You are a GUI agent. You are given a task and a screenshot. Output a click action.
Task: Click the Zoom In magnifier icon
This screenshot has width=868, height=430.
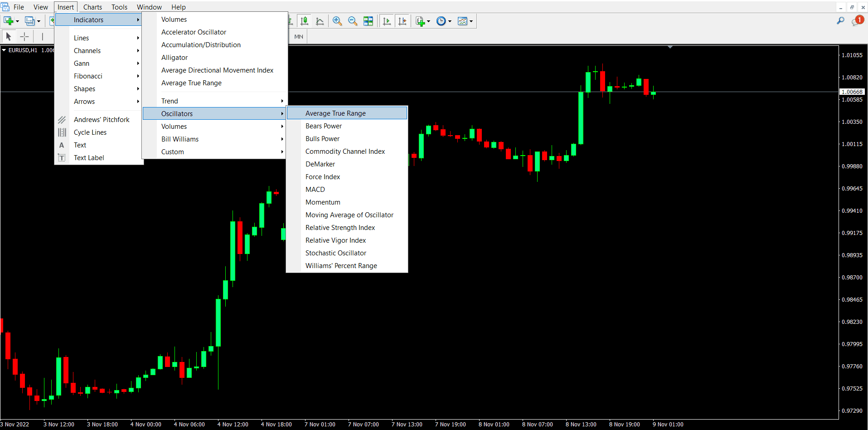point(337,21)
